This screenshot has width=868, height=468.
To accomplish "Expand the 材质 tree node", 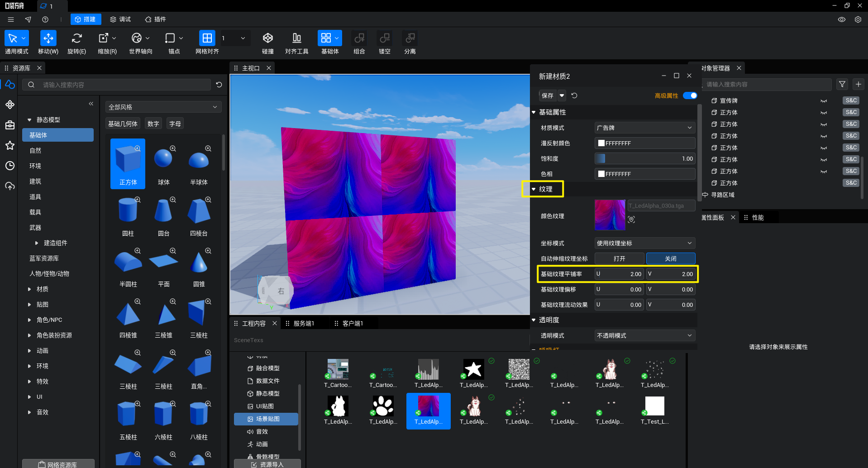I will pos(29,289).
